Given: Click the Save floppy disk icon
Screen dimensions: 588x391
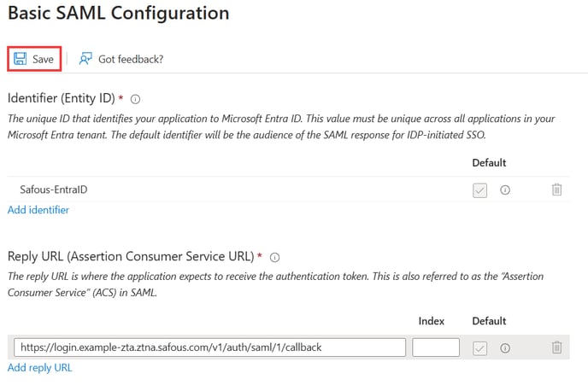Looking at the screenshot, I should coord(21,59).
